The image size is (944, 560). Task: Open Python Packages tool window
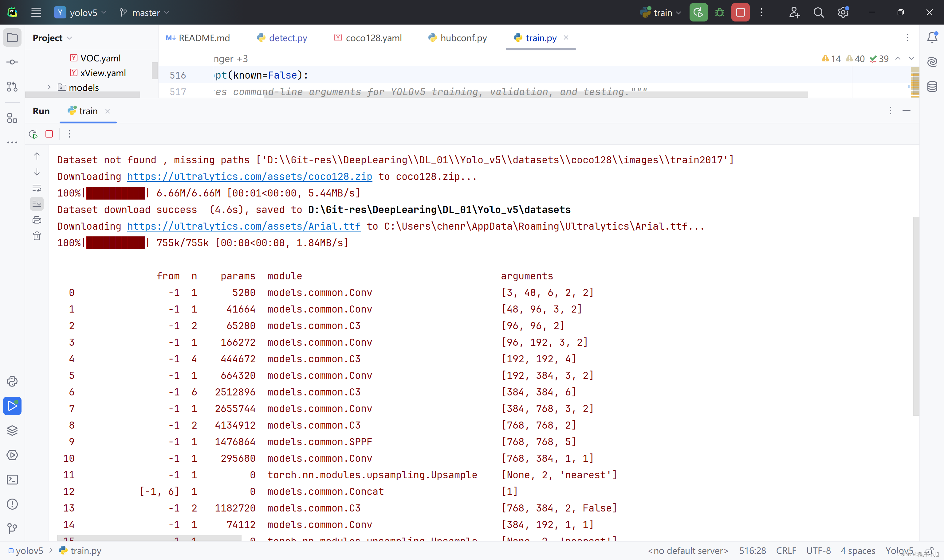pyautogui.click(x=12, y=381)
